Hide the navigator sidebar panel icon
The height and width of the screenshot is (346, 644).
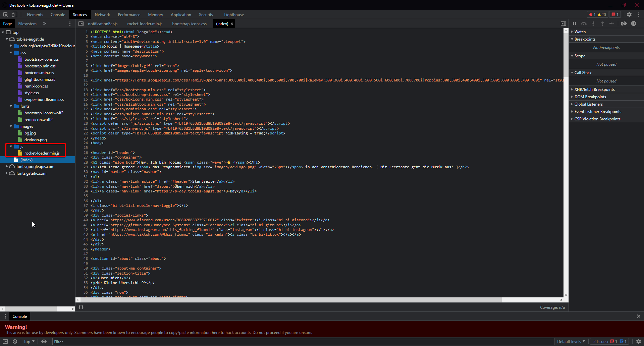pyautogui.click(x=81, y=24)
